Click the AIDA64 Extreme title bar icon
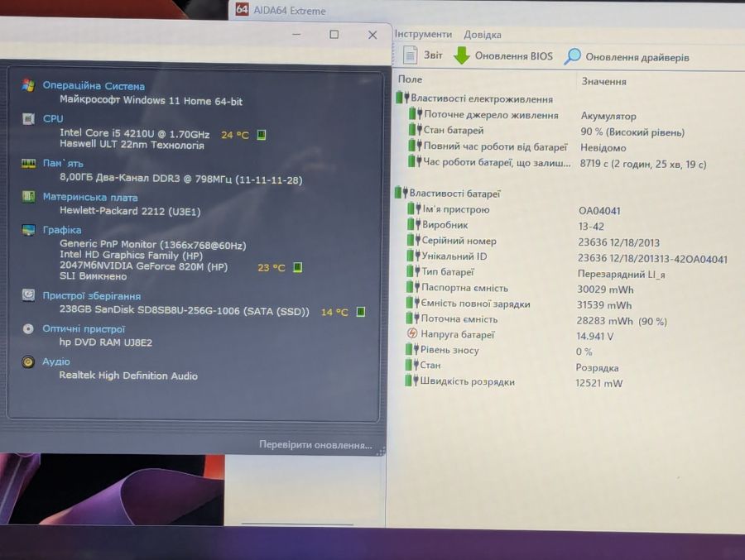This screenshot has width=745, height=560. point(242,9)
